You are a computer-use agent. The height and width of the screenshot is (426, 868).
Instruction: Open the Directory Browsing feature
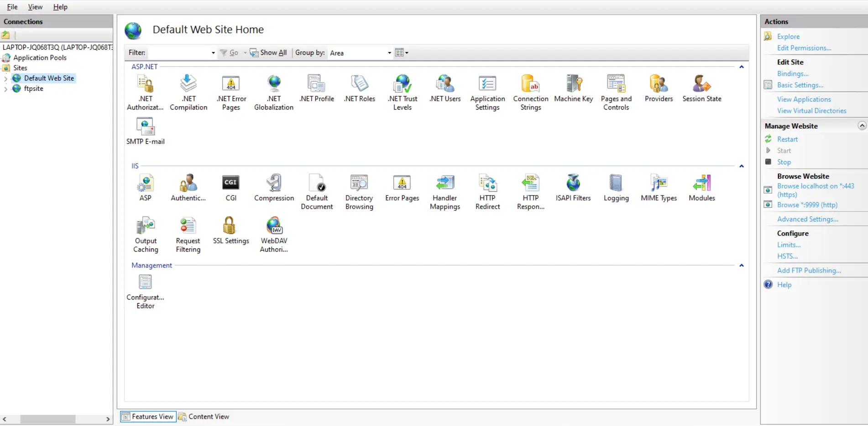click(359, 183)
